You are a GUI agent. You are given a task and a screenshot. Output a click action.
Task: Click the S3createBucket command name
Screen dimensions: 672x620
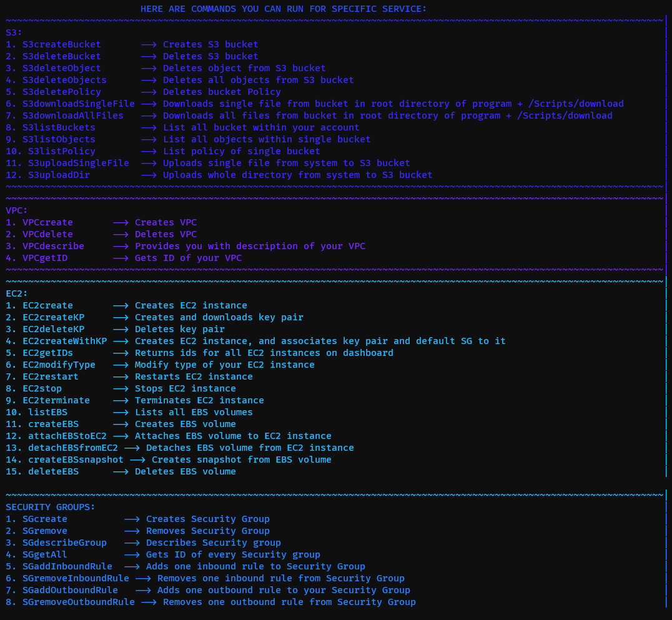(61, 44)
